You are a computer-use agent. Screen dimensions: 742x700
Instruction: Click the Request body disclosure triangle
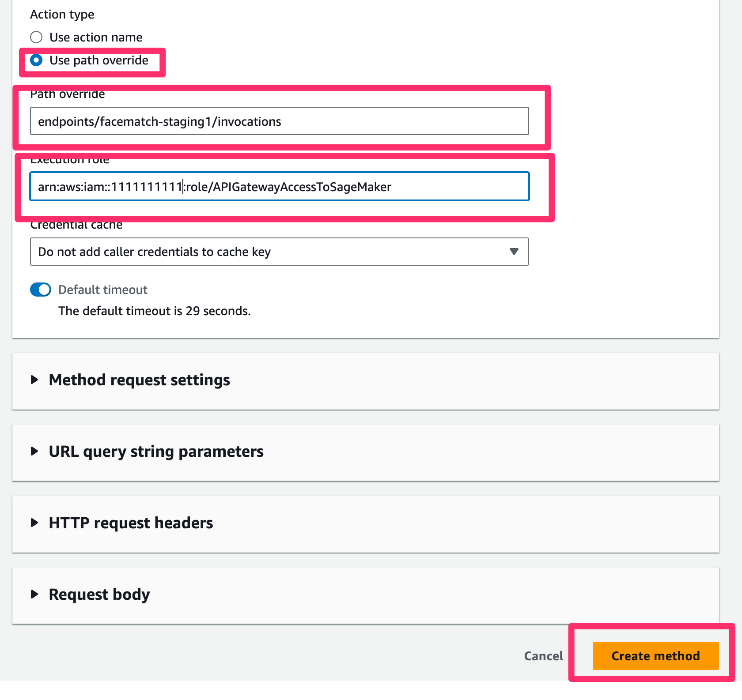34,594
